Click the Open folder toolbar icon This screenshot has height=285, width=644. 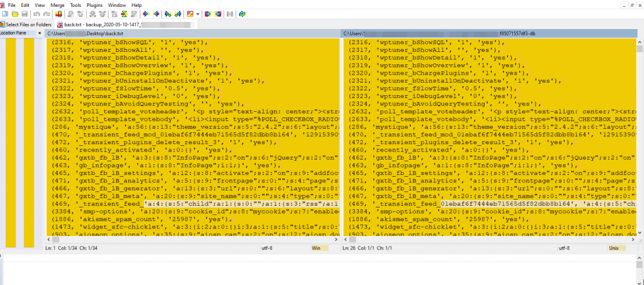[15, 14]
